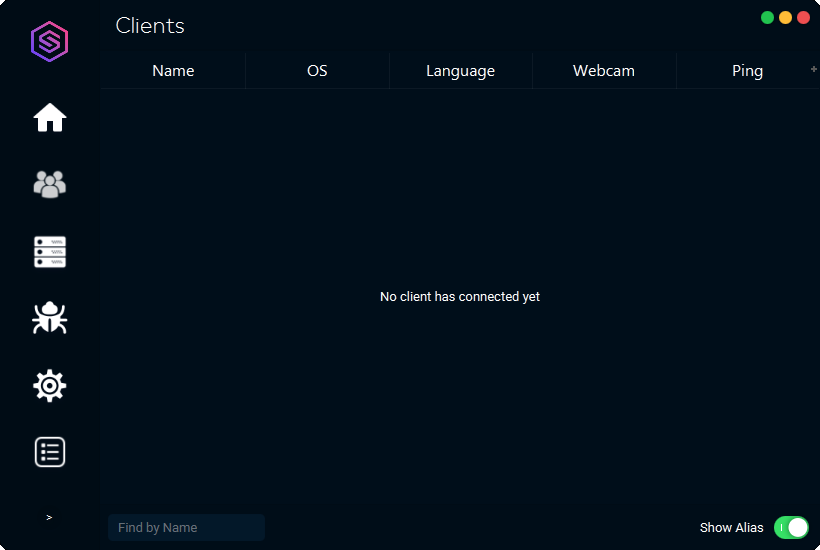
Task: Open the Clients group icon in sidebar
Action: tap(50, 184)
